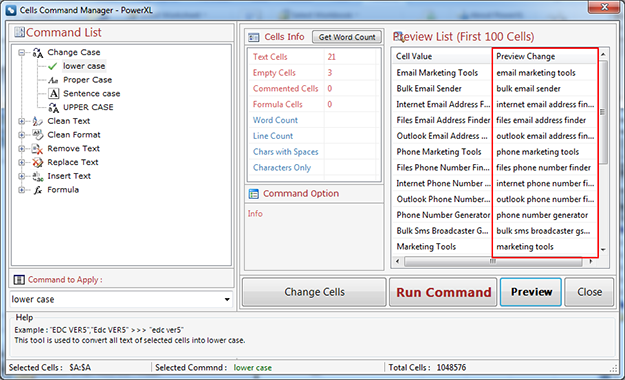Select the files phone number finder preview
The height and width of the screenshot is (380, 625).
coord(543,168)
